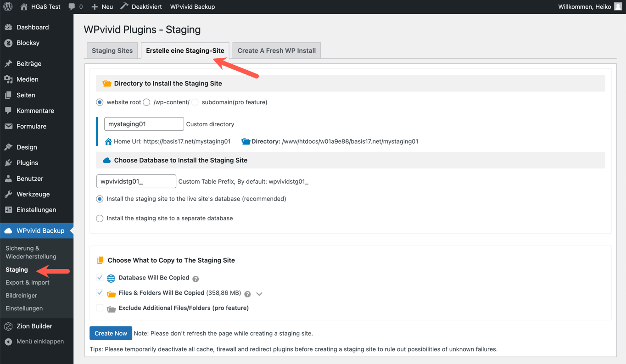Switch to Create A Fresh WP Install tab
Image resolution: width=626 pixels, height=364 pixels.
pos(276,50)
